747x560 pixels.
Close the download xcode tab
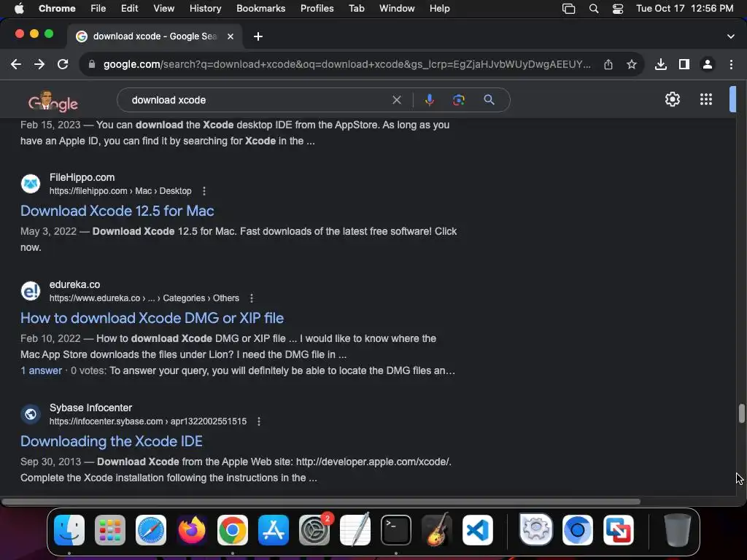point(230,36)
